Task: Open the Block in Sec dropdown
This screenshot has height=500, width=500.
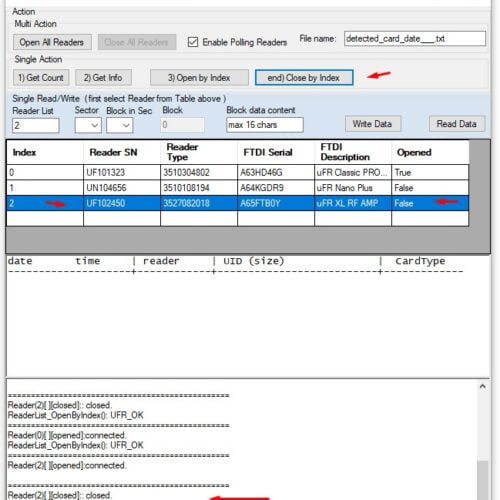Action: [120, 125]
